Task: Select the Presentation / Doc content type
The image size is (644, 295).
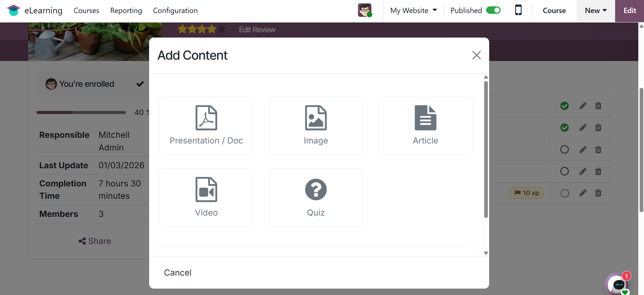Action: pos(206,126)
